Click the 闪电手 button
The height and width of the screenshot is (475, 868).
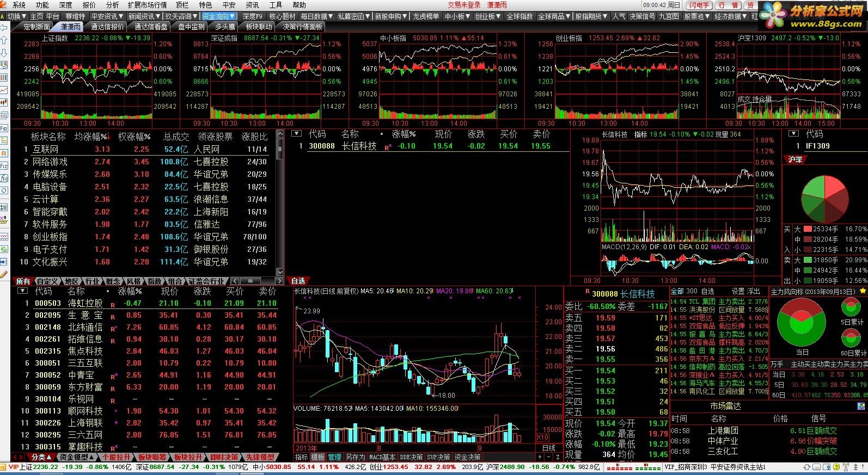699,5
